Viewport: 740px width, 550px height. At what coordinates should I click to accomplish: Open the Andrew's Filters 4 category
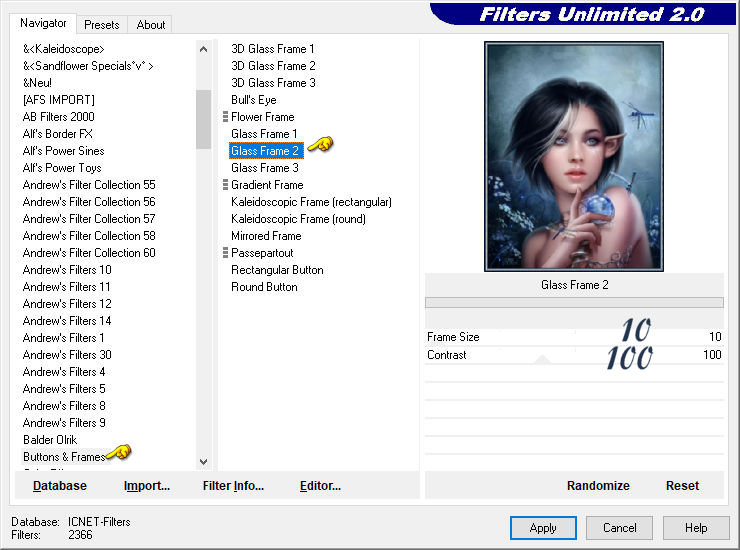pos(64,372)
